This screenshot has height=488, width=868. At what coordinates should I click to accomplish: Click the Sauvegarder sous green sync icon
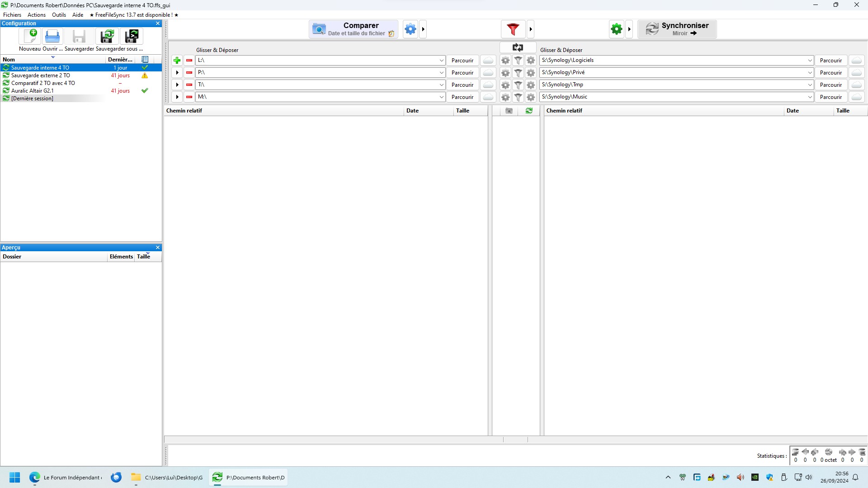point(107,37)
